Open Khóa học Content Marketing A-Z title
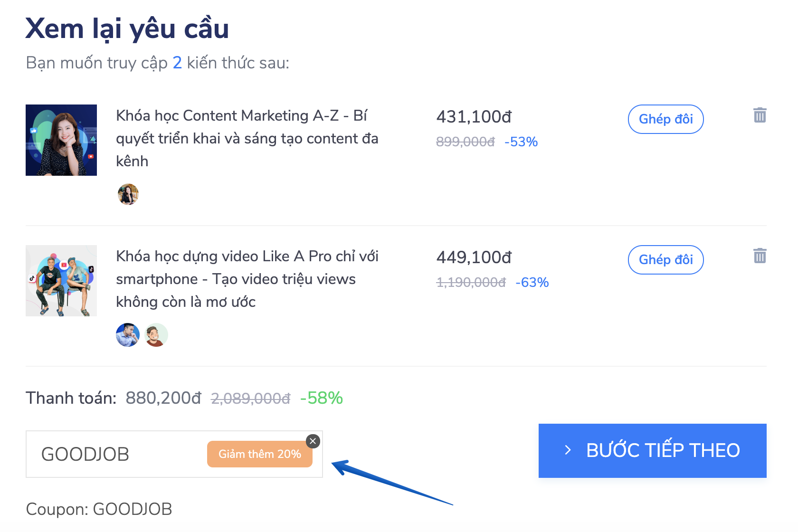Image resolution: width=798 pixels, height=532 pixels. click(x=247, y=138)
